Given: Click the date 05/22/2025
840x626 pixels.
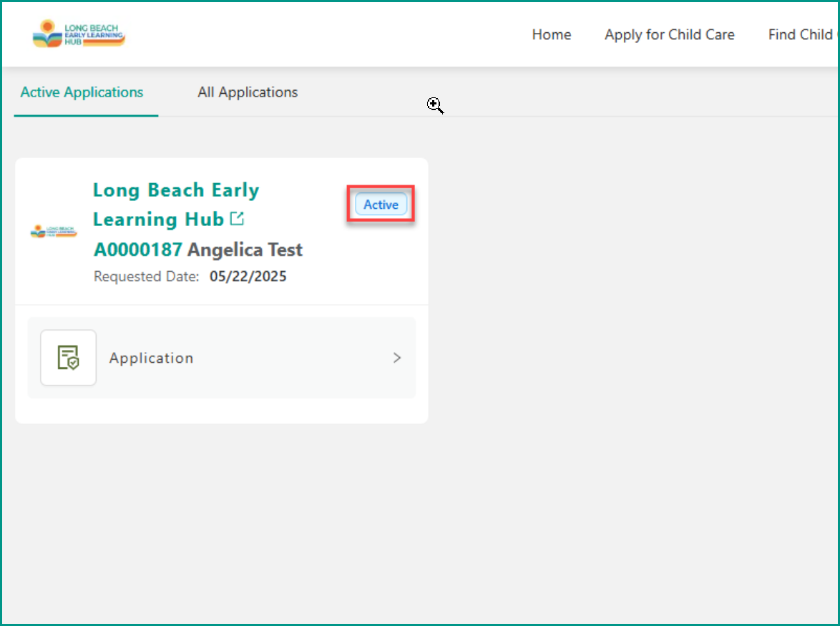Looking at the screenshot, I should pyautogui.click(x=248, y=276).
